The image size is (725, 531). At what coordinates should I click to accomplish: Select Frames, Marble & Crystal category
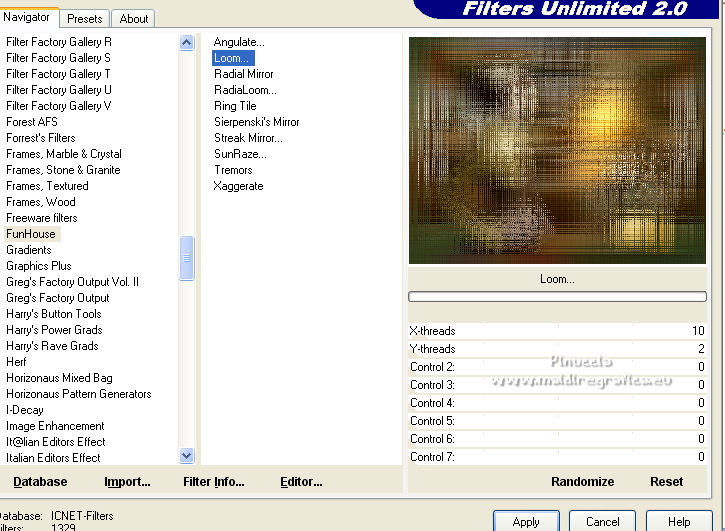(x=64, y=154)
